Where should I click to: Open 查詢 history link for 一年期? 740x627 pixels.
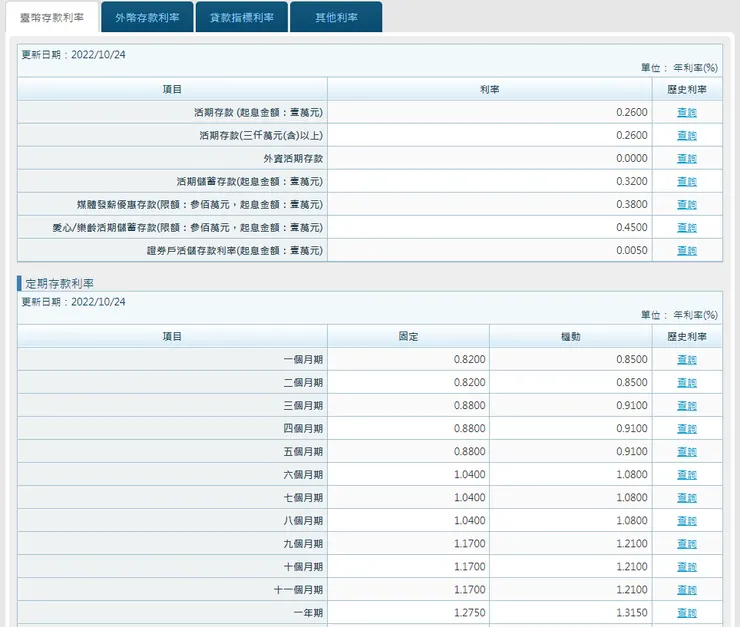point(687,613)
